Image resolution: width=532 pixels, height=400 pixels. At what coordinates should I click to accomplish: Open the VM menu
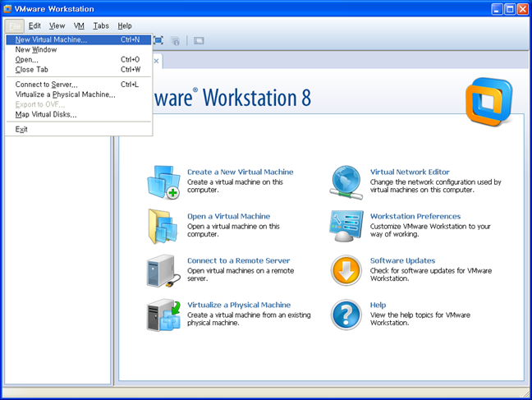click(79, 25)
